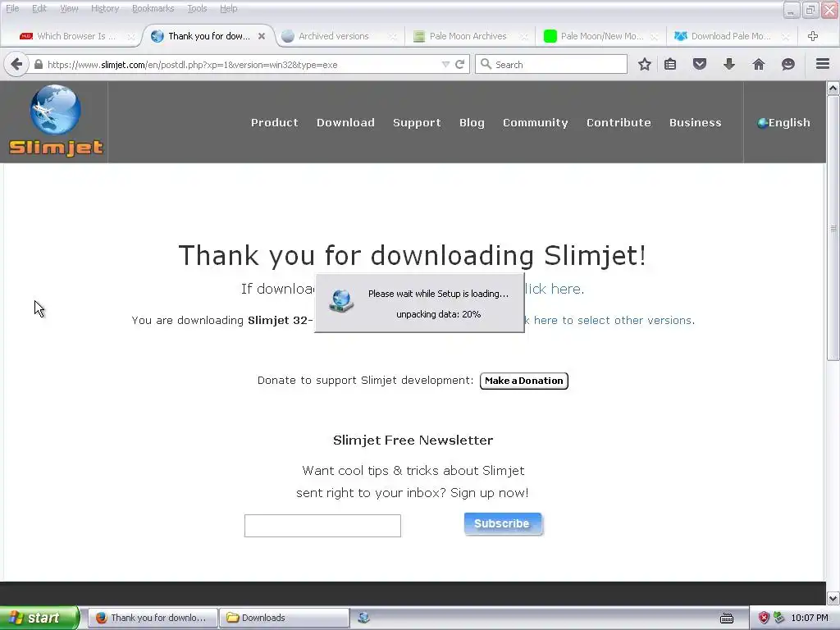Open the View menu

(x=69, y=8)
